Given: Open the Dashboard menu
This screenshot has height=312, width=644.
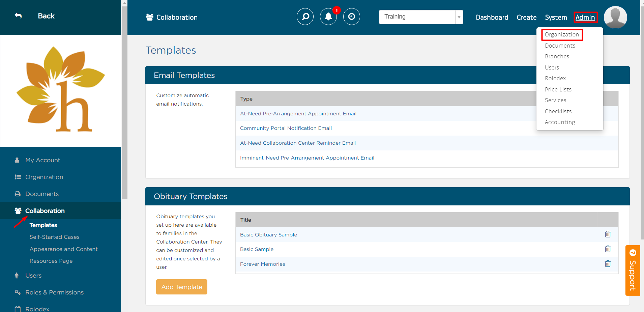Looking at the screenshot, I should coord(492,17).
